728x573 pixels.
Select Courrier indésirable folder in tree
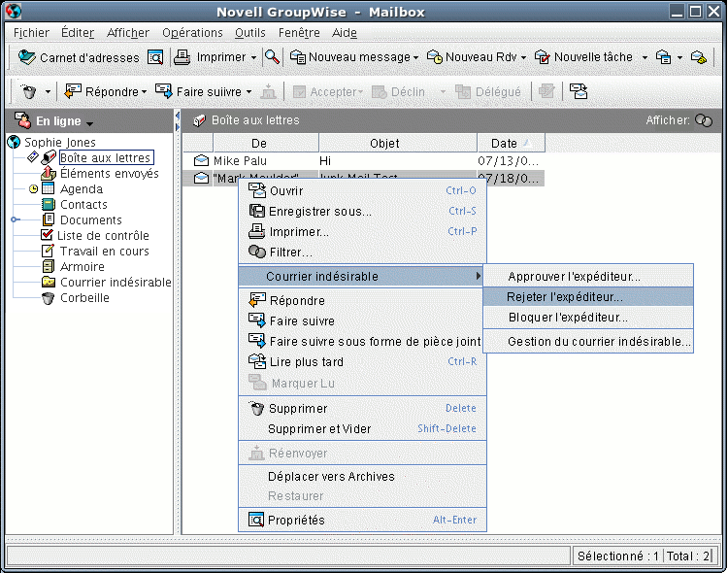point(116,282)
